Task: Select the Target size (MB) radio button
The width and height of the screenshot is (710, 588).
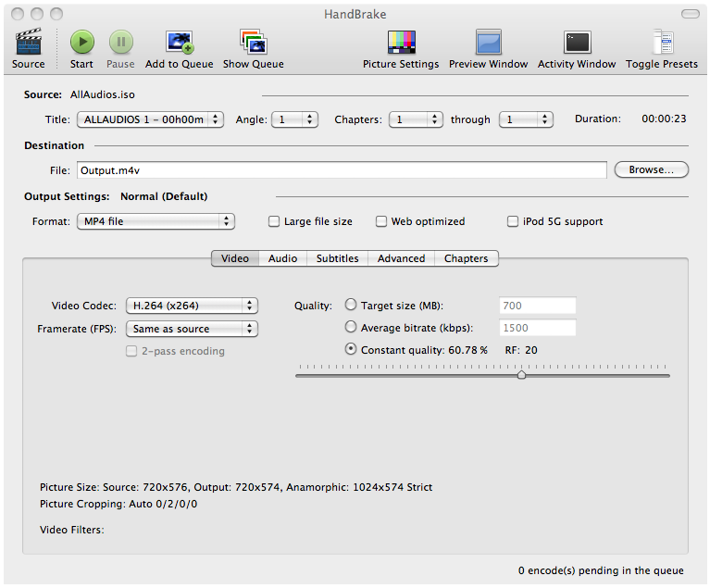Action: click(351, 305)
